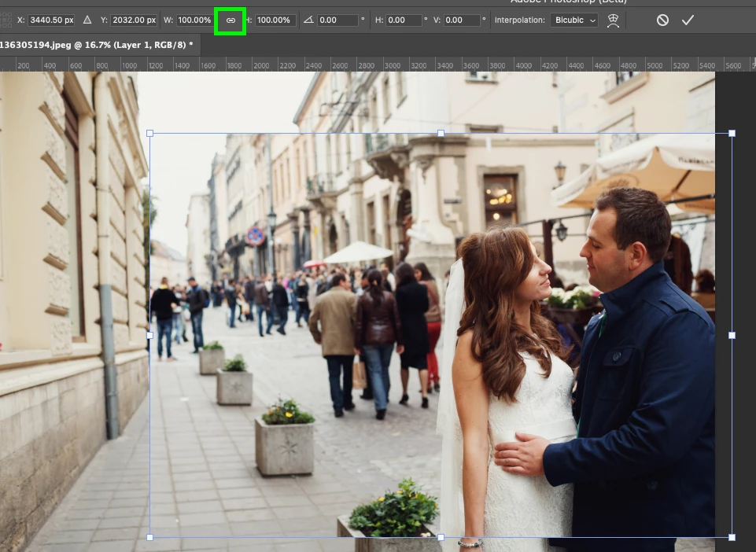This screenshot has width=756, height=552.
Task: Click the bottom-right transform handle
Action: click(732, 537)
